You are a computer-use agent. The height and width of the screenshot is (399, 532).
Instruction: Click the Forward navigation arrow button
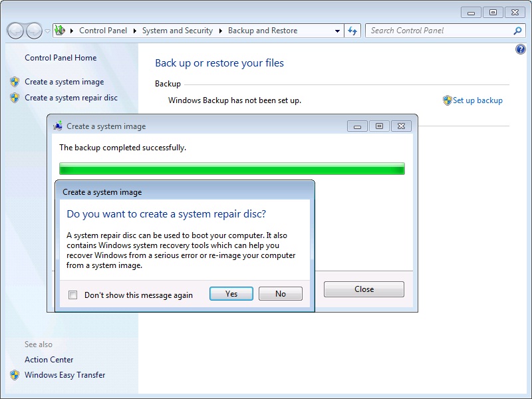pyautogui.click(x=33, y=31)
